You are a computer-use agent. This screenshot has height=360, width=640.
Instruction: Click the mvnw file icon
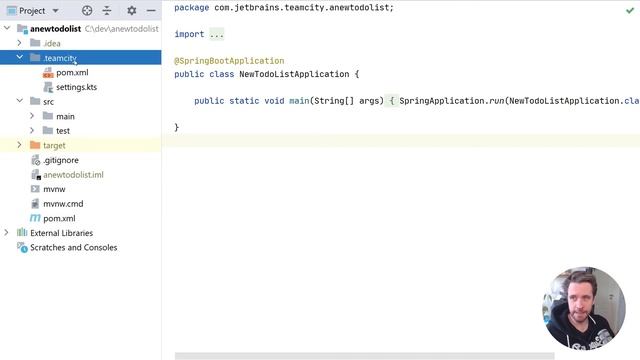(x=35, y=189)
